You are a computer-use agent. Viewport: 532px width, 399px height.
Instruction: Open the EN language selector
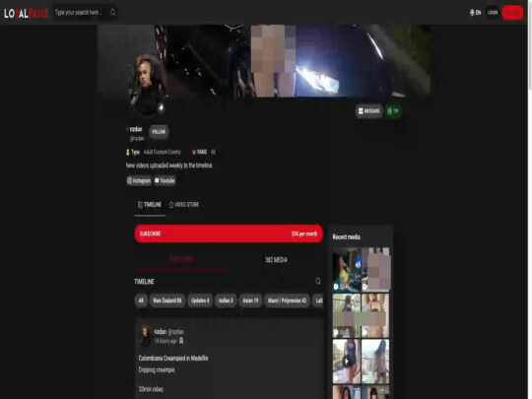475,13
